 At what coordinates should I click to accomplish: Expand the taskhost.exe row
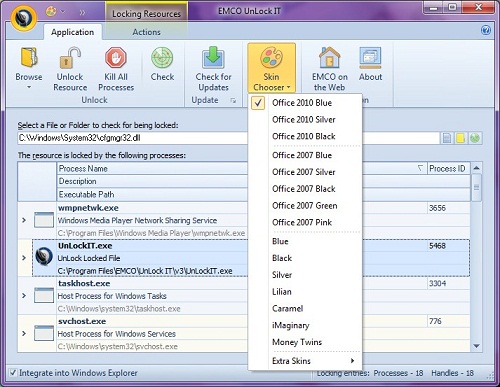coord(24,295)
